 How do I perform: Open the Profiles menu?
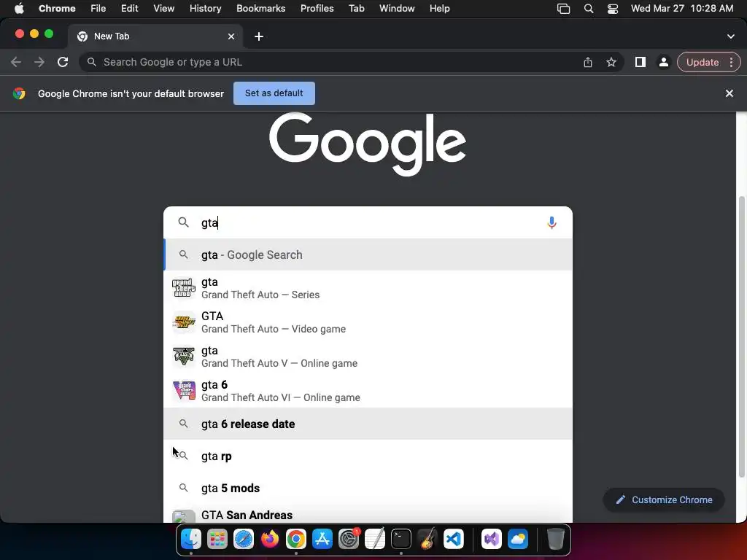coord(317,8)
